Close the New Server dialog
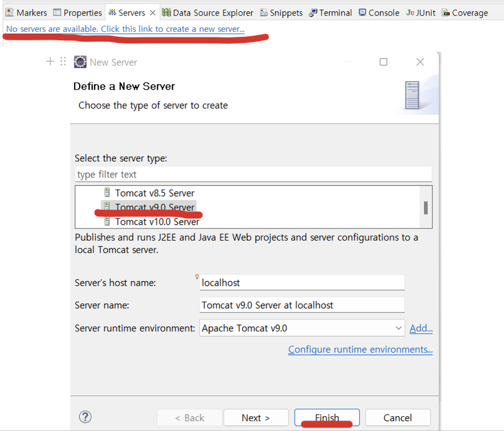504x431 pixels. (x=420, y=62)
